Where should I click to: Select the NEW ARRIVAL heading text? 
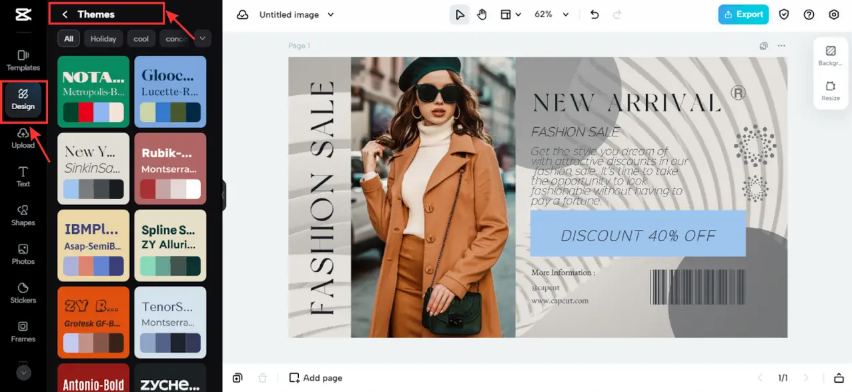[627, 103]
